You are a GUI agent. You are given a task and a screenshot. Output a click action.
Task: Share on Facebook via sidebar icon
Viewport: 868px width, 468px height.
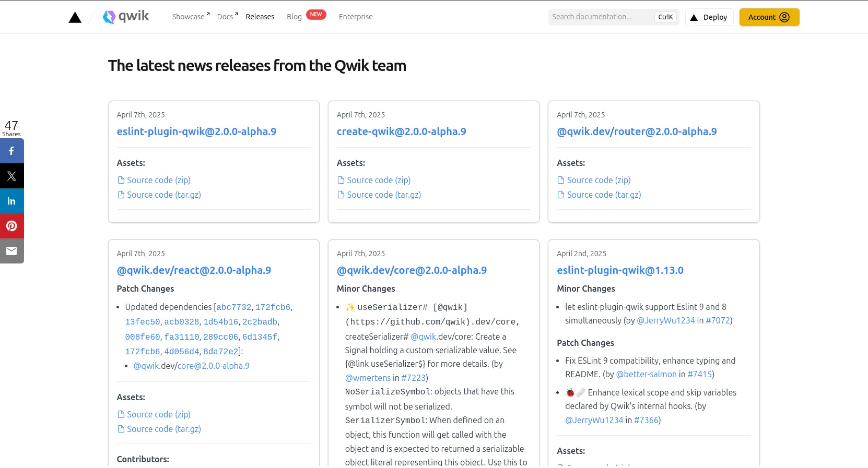tap(11, 151)
